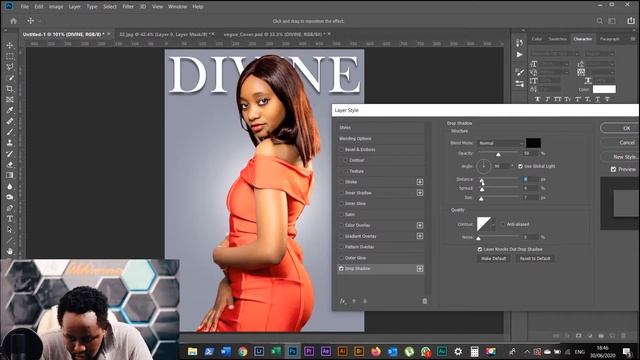The image size is (640, 360).
Task: Select the Crop tool
Action: pos(10,89)
